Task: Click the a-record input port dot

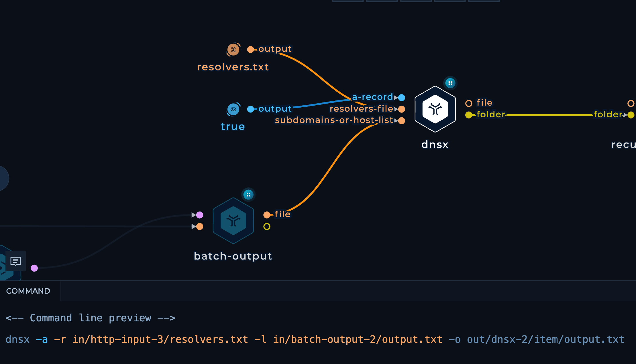Action: click(x=402, y=98)
